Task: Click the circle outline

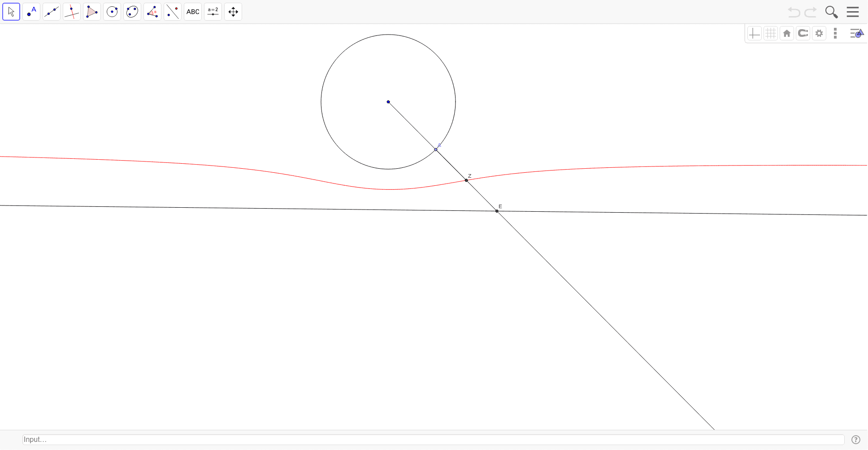Action: tap(321, 102)
